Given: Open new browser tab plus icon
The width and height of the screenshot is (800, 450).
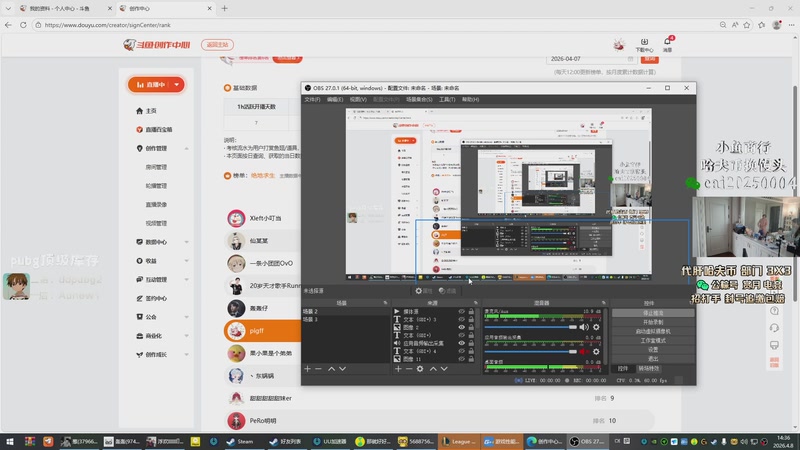Looking at the screenshot, I should point(224,8).
